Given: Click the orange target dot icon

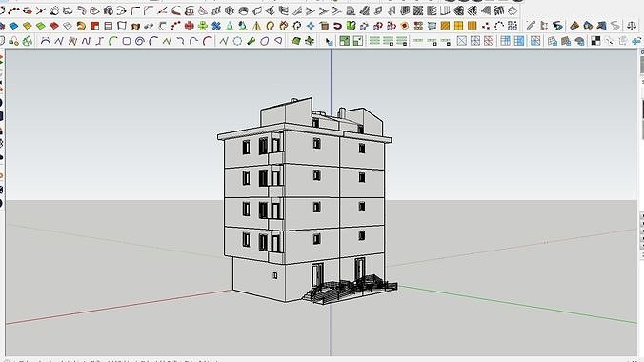Looking at the screenshot, I should [405, 27].
